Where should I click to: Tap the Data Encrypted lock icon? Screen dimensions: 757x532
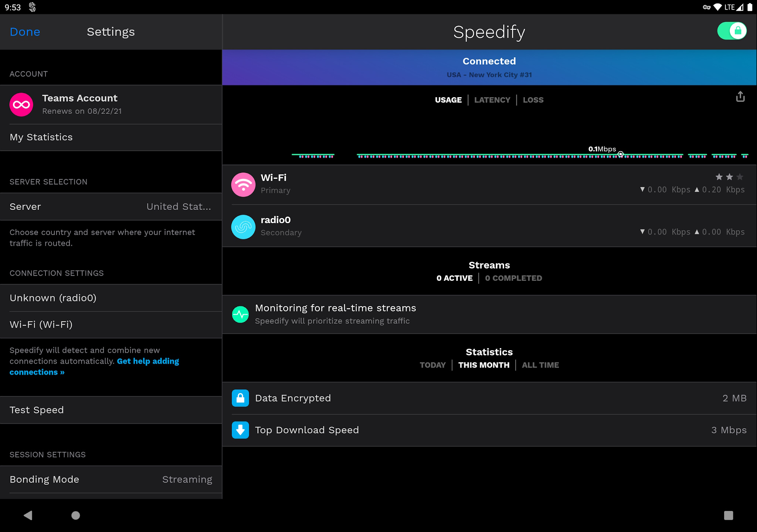point(240,398)
